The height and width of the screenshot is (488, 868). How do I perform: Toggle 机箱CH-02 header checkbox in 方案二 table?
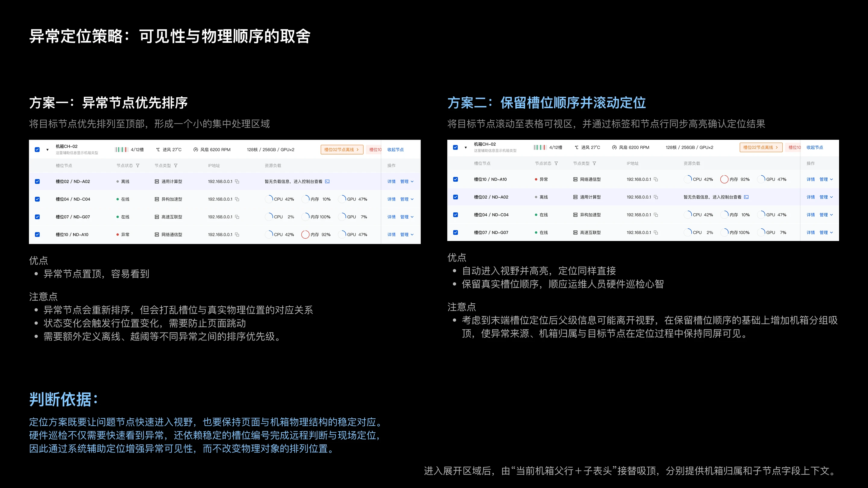pos(456,148)
